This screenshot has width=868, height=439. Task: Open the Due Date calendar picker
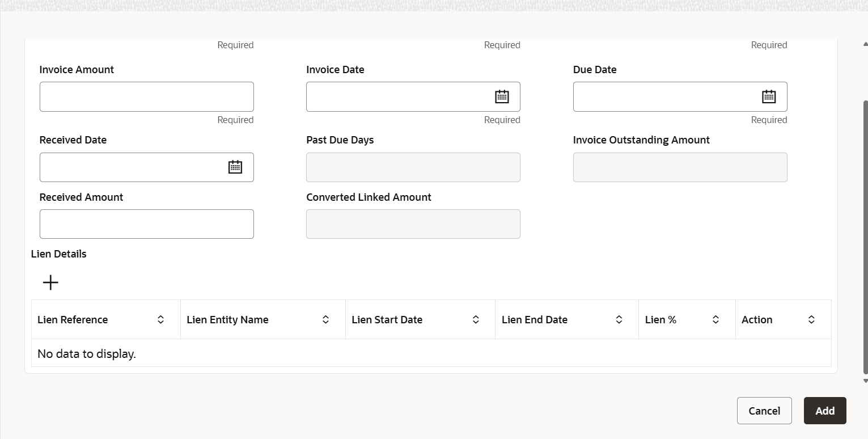click(x=768, y=97)
